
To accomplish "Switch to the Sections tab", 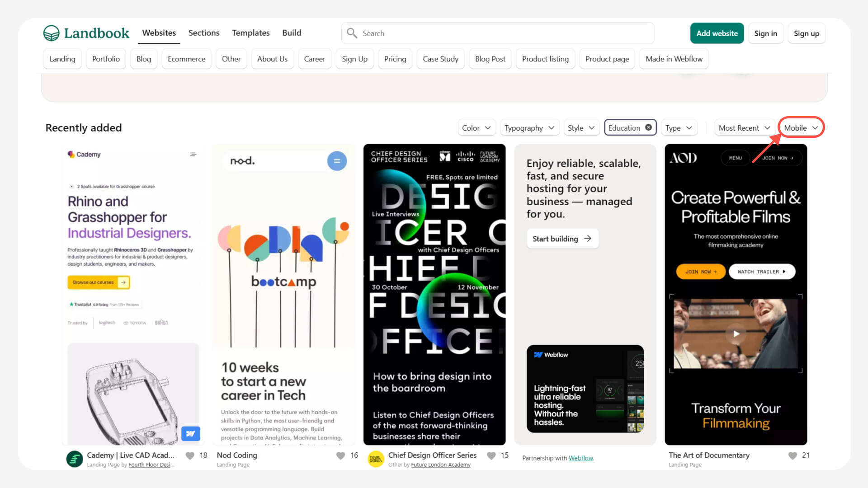I will point(204,33).
